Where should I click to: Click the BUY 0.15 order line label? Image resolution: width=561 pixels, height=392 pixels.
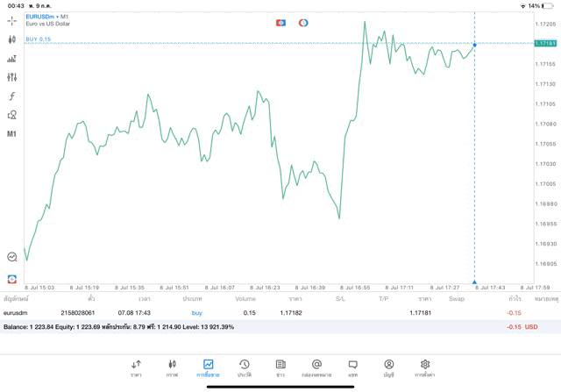(x=39, y=39)
